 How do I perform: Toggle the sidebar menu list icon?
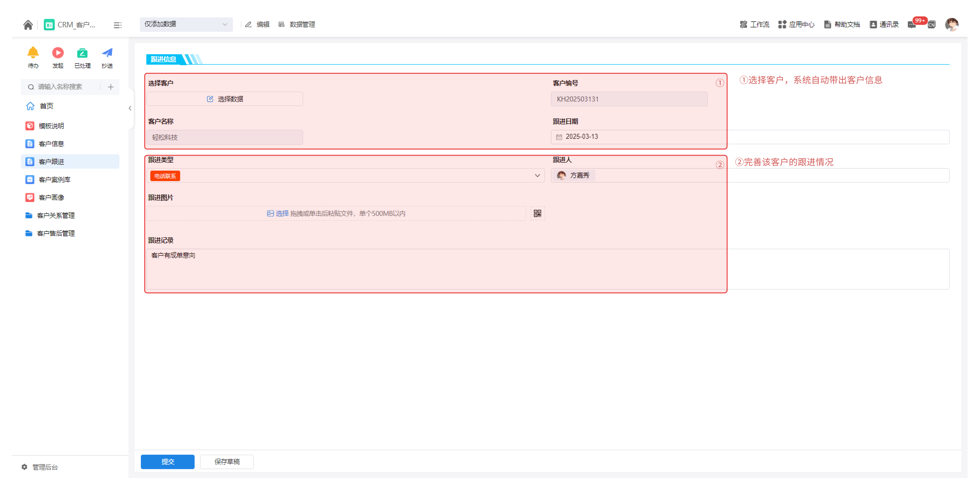[117, 25]
